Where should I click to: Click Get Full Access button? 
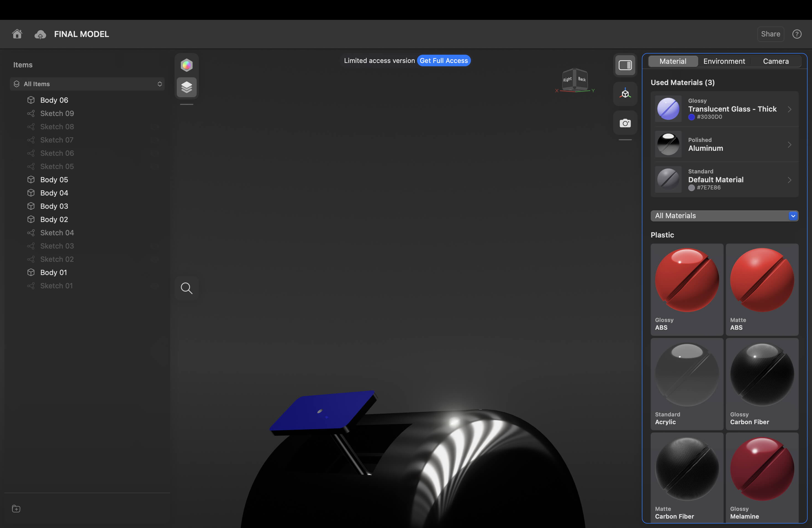coord(444,60)
